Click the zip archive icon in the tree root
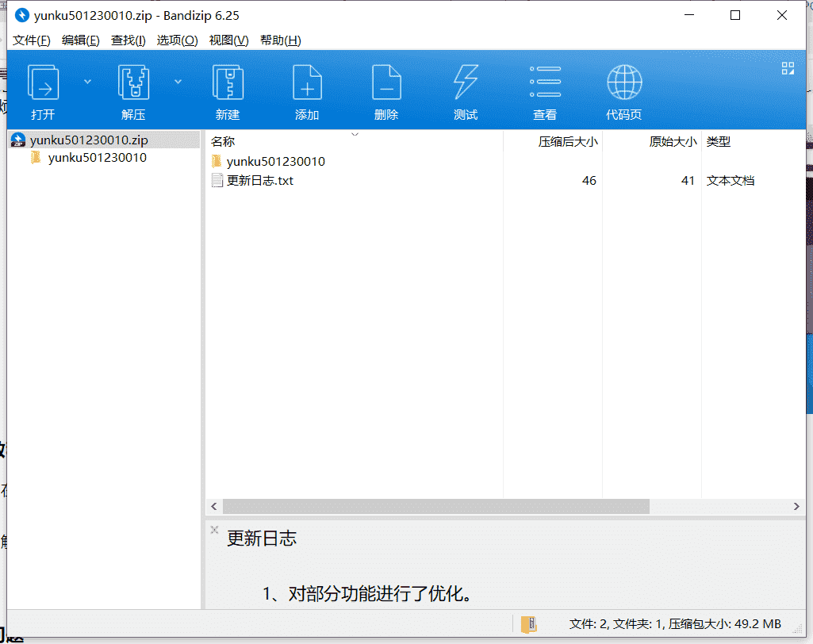 [x=18, y=140]
